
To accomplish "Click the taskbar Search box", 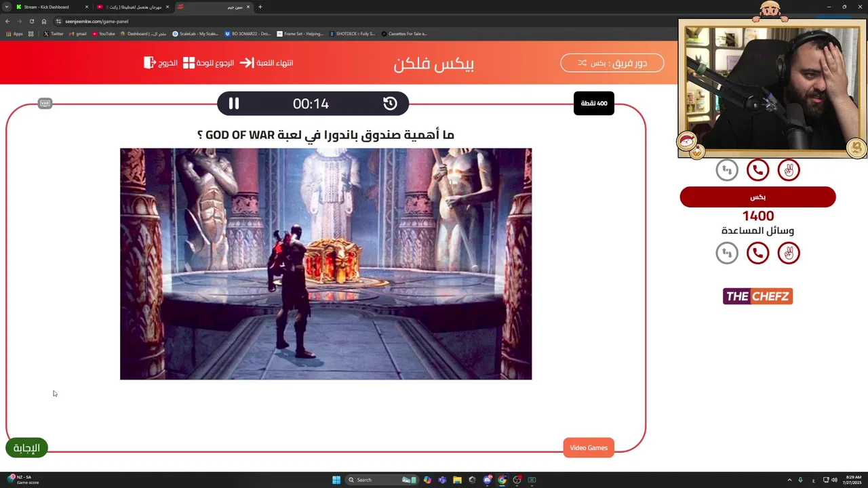I will coord(382,480).
